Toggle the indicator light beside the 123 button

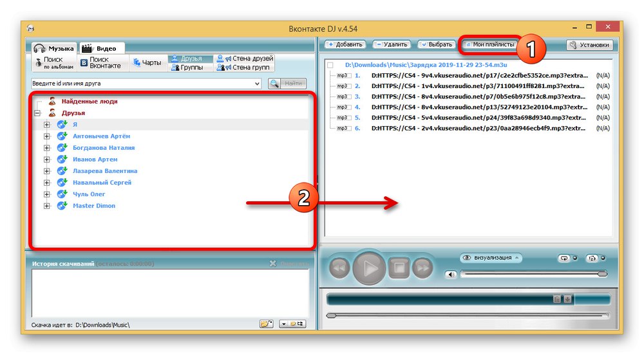[603, 258]
